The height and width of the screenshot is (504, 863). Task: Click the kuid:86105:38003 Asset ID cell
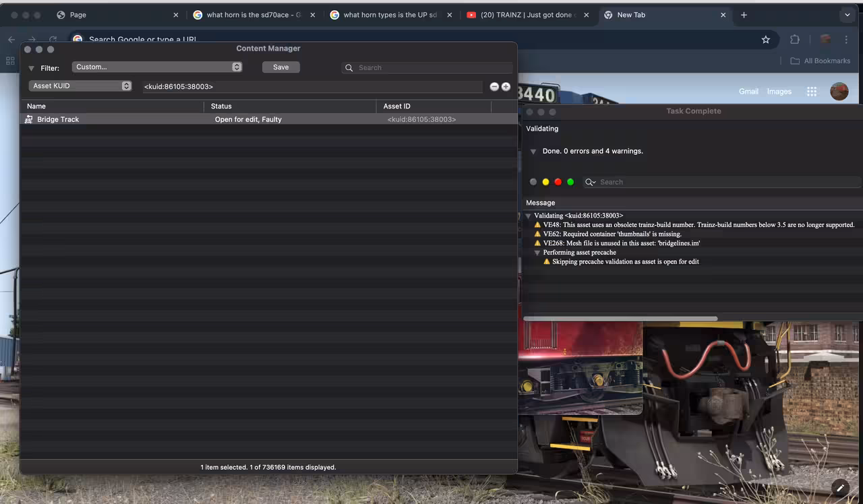[421, 119]
